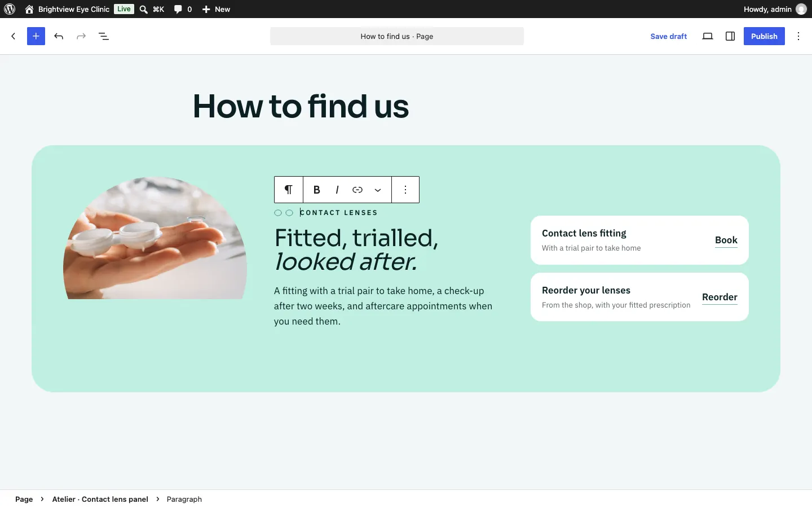Open the Document Overview list view
Screen dimensions: 812x508
104,36
